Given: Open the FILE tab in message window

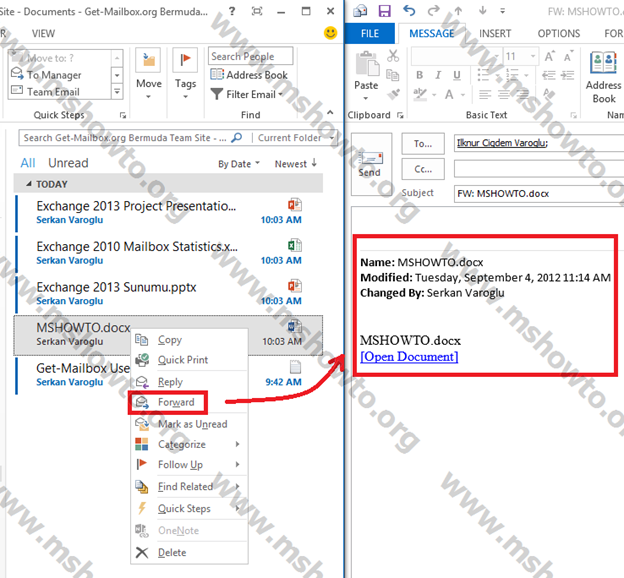Looking at the screenshot, I should [x=369, y=33].
